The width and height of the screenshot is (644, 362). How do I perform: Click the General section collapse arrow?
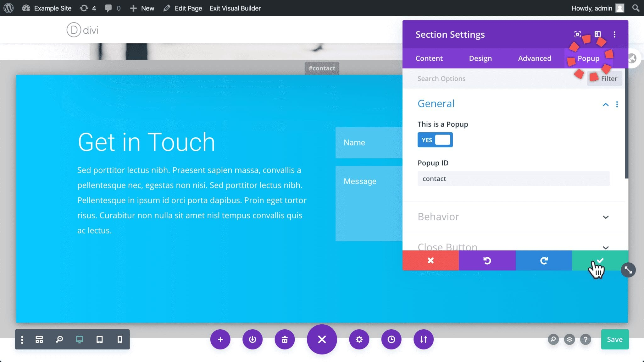click(606, 105)
